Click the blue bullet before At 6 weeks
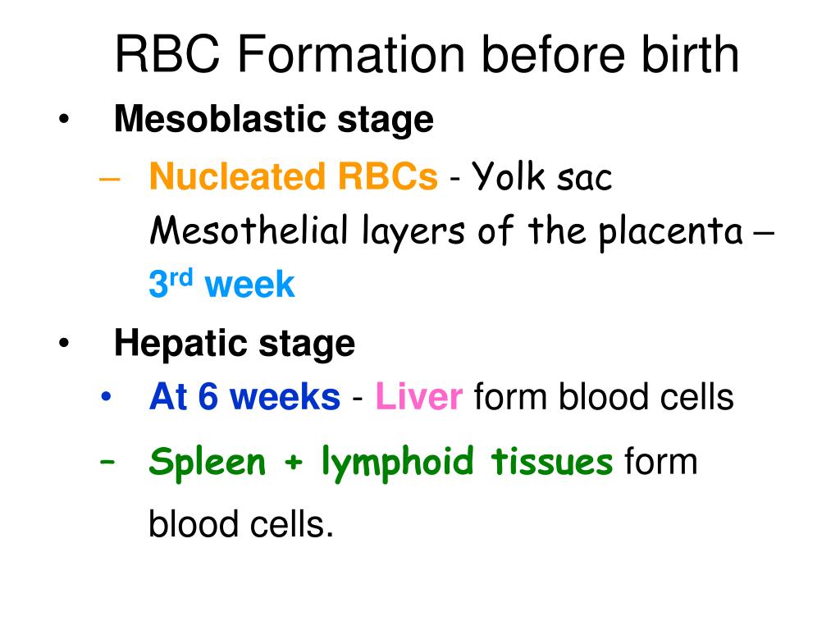This screenshot has width=840, height=630. pos(106,396)
